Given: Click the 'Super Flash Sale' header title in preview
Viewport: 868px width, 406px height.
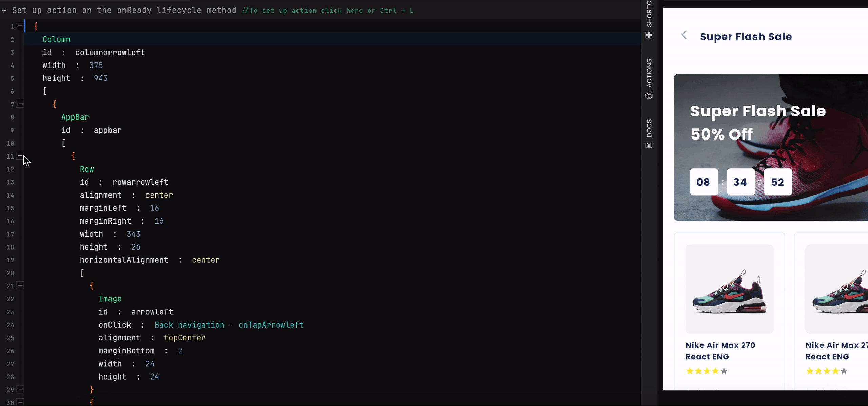Looking at the screenshot, I should pyautogui.click(x=746, y=36).
